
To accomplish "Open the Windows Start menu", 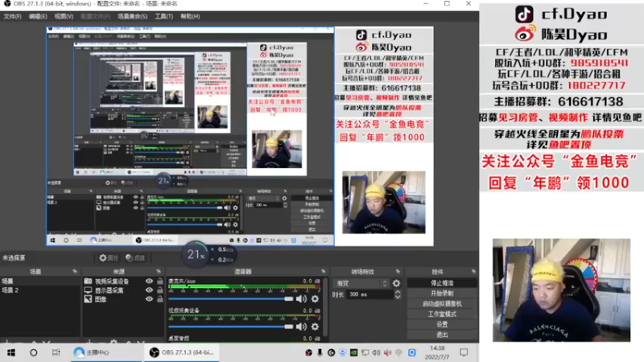I will (x=11, y=352).
